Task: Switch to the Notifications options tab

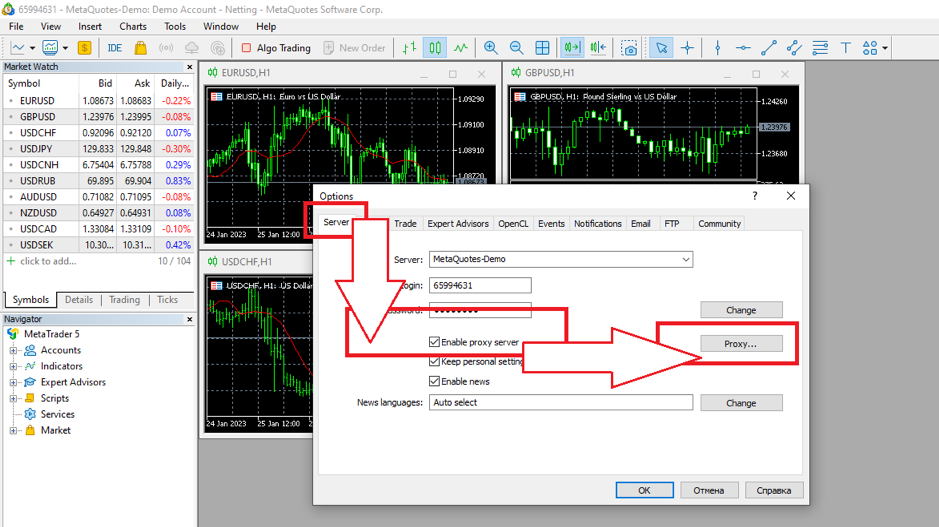Action: pyautogui.click(x=598, y=223)
